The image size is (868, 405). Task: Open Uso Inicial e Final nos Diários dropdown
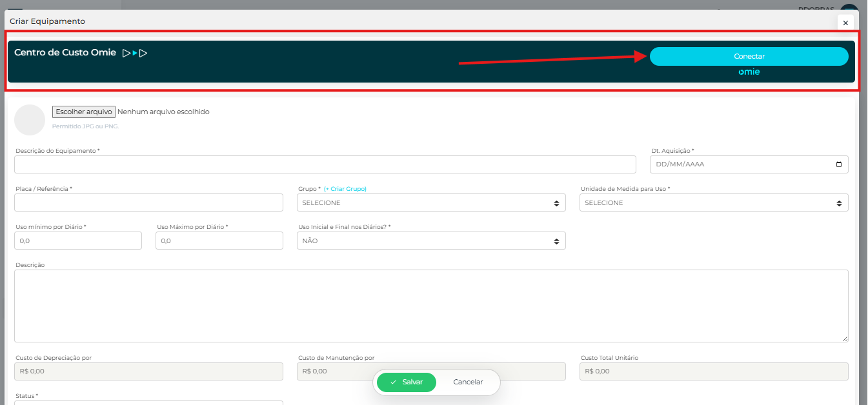tap(430, 241)
